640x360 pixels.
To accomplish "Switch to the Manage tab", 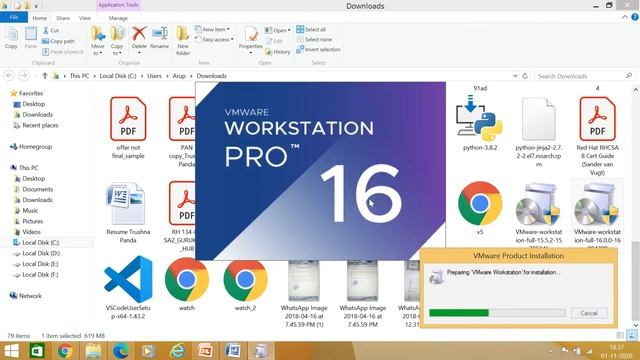I will 118,18.
